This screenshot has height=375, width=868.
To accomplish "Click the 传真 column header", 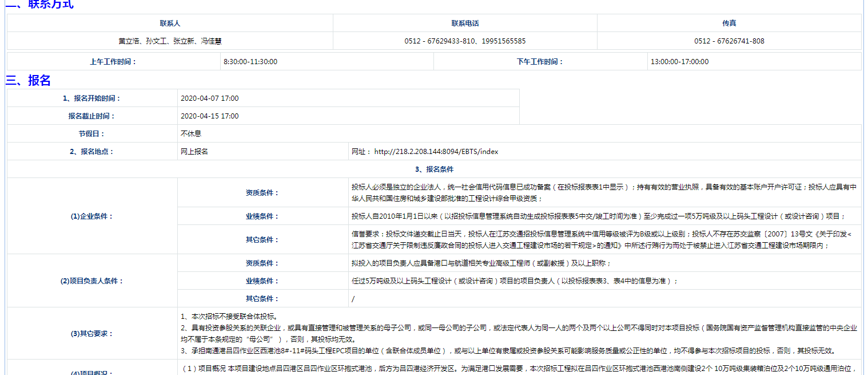I will [x=729, y=23].
